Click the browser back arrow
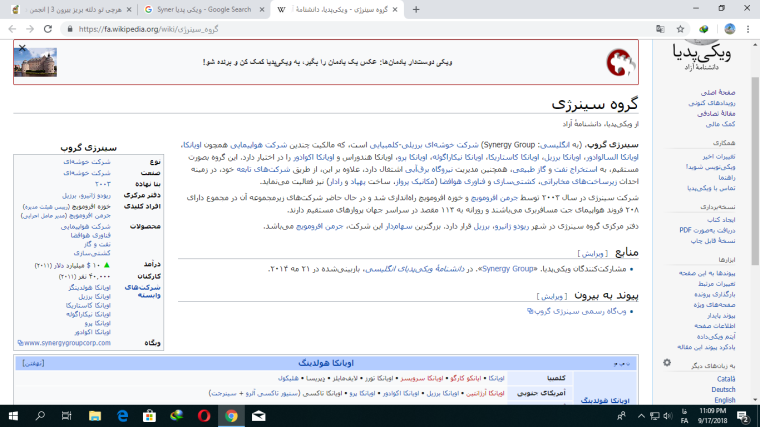This screenshot has width=760, height=427. coord(12,29)
